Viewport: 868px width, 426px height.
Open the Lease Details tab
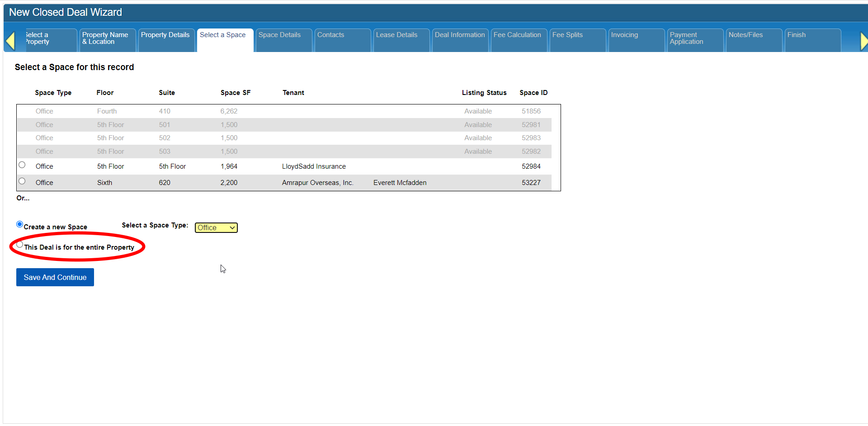396,35
